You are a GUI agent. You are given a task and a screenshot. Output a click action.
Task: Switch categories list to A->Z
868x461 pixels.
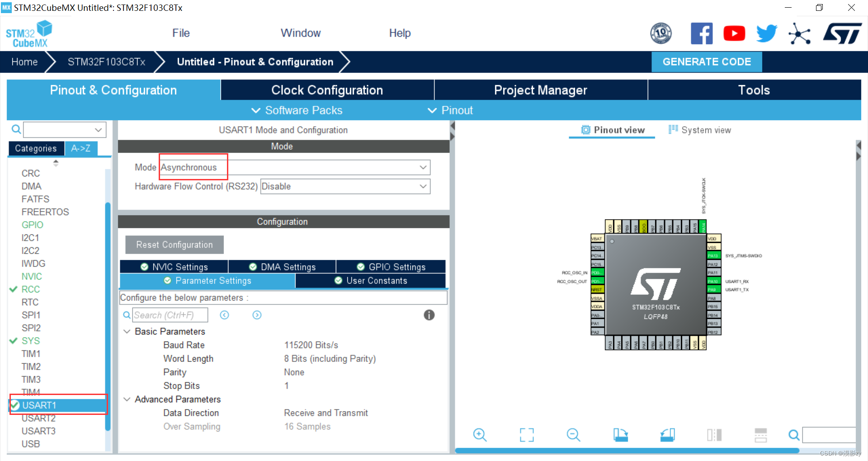(81, 148)
